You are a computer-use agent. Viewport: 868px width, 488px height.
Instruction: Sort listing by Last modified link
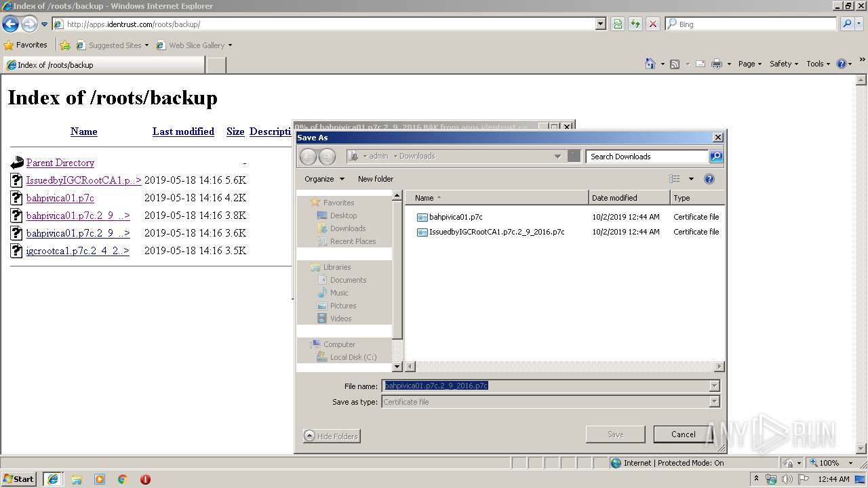tap(183, 131)
